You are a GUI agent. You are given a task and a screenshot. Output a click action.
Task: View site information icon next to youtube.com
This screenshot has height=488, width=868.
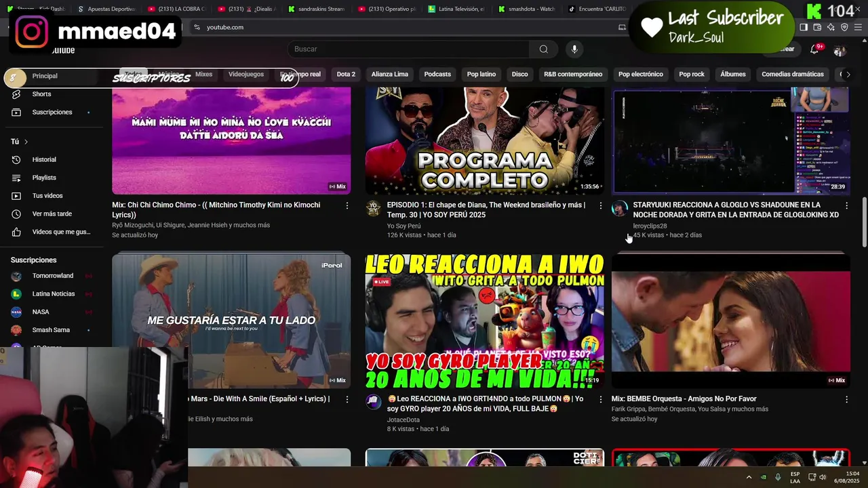[197, 27]
